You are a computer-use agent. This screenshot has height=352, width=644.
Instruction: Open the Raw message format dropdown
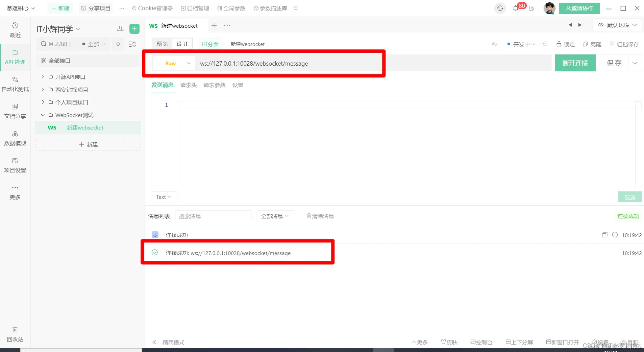173,63
